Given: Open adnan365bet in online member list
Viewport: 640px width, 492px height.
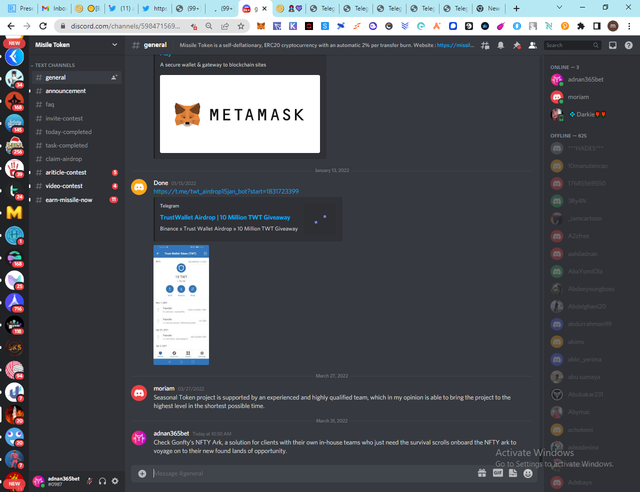Looking at the screenshot, I should pos(588,80).
